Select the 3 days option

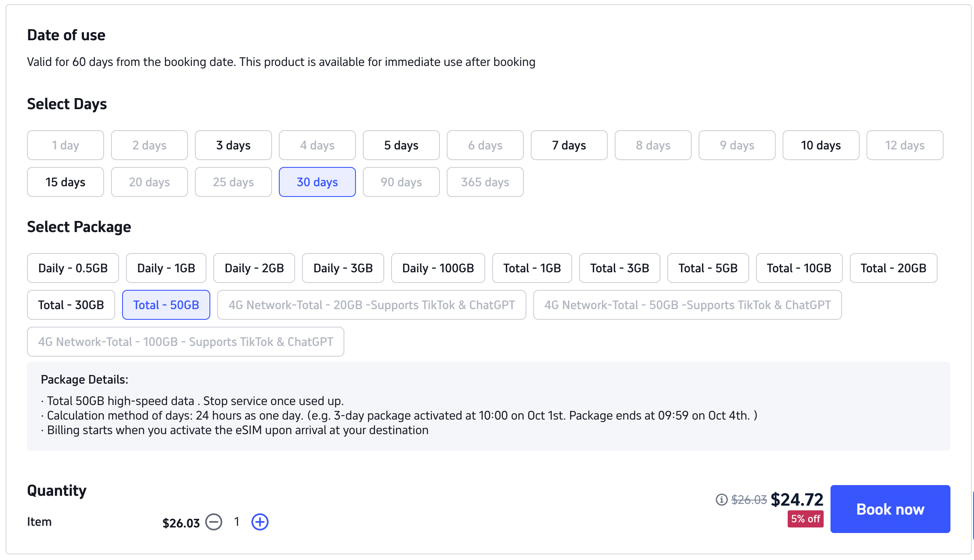(233, 146)
